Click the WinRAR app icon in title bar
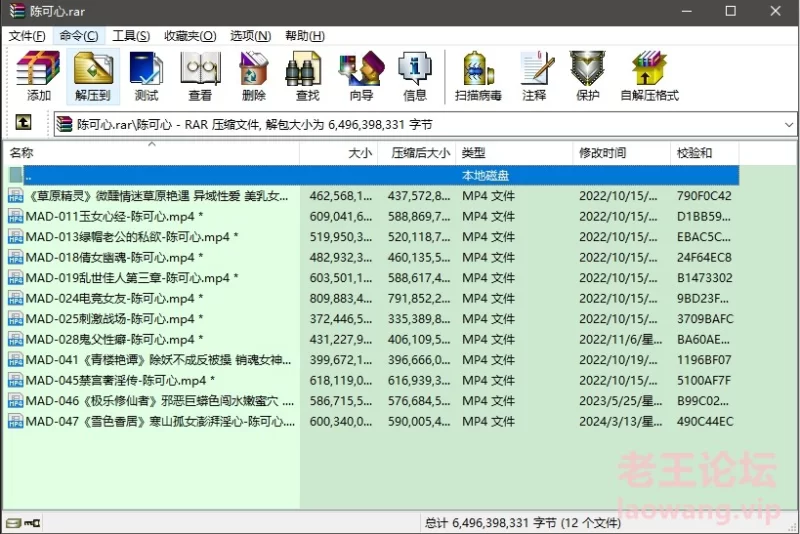 [x=17, y=11]
